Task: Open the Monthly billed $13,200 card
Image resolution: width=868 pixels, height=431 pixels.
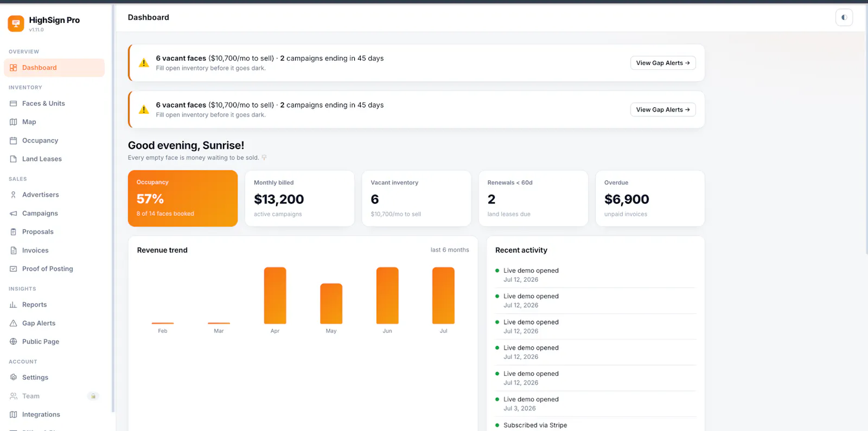Action: coord(299,198)
